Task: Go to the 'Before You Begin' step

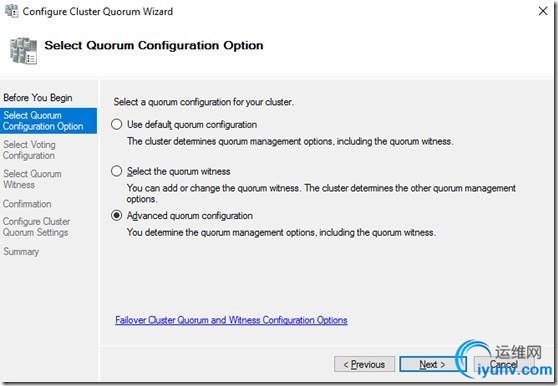Action: [38, 97]
